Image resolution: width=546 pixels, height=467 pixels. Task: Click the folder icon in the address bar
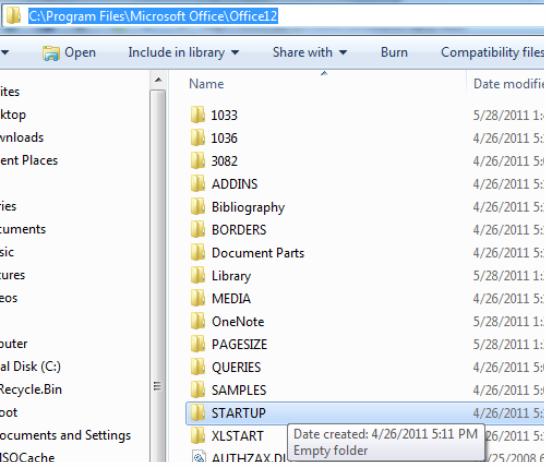click(x=14, y=16)
